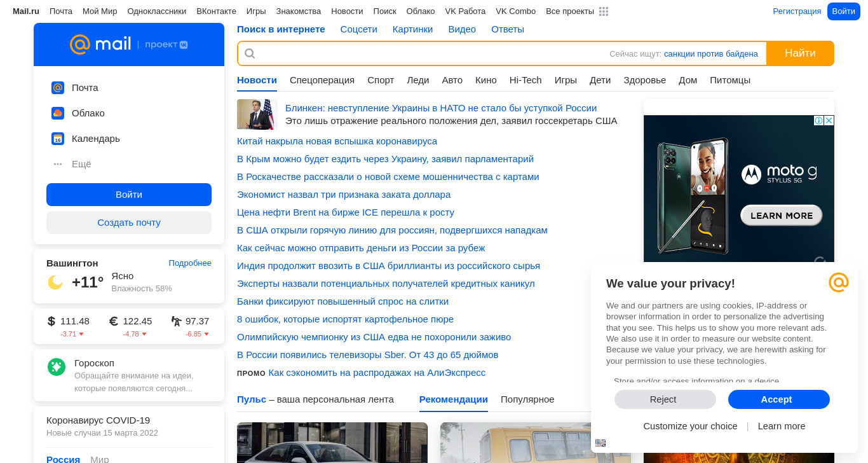Select the Картинки search tab

[x=413, y=29]
